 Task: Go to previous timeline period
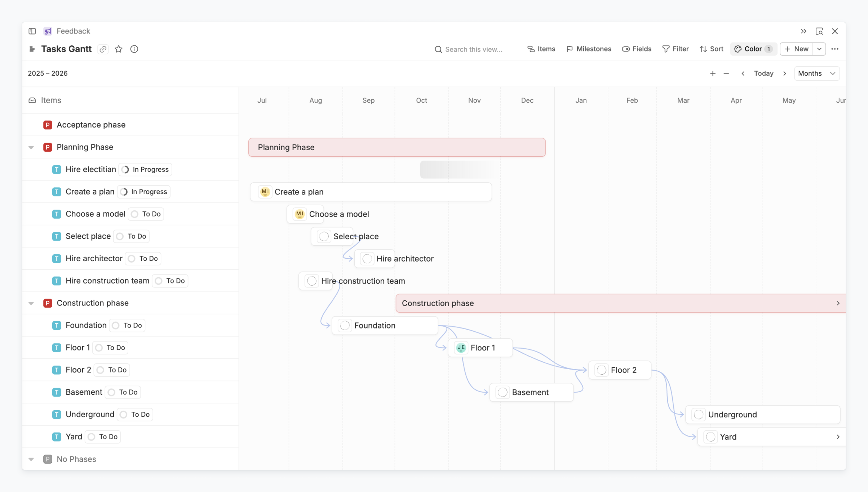pyautogui.click(x=743, y=73)
